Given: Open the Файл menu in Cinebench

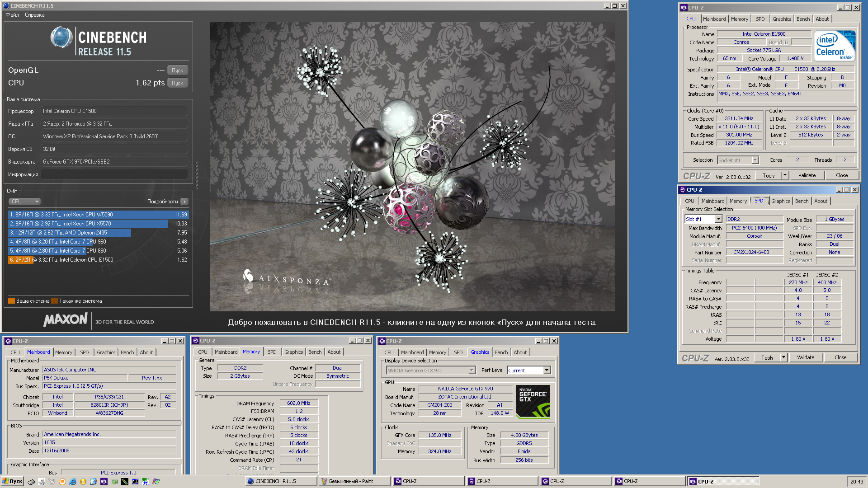Looking at the screenshot, I should (12, 15).
